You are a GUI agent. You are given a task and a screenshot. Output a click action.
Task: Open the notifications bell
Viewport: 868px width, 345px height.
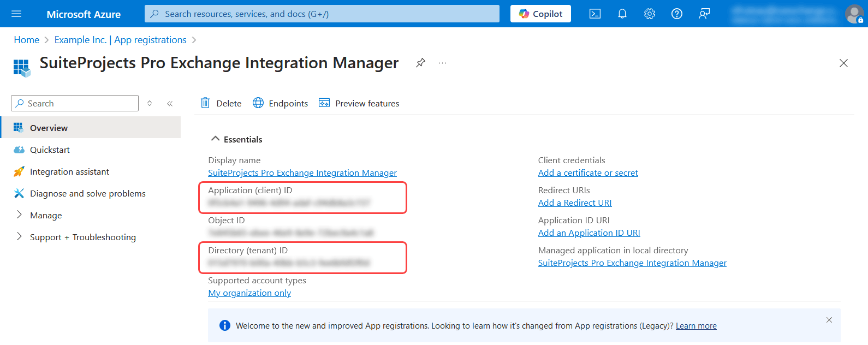click(622, 14)
